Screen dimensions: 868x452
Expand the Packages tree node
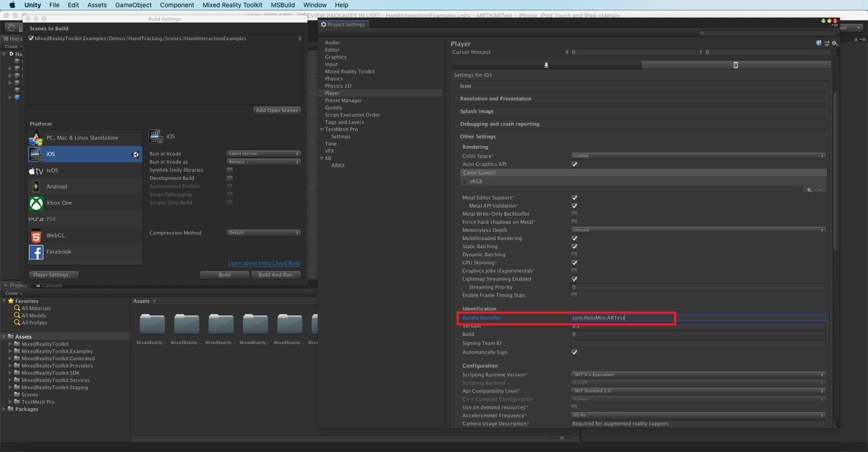point(4,409)
